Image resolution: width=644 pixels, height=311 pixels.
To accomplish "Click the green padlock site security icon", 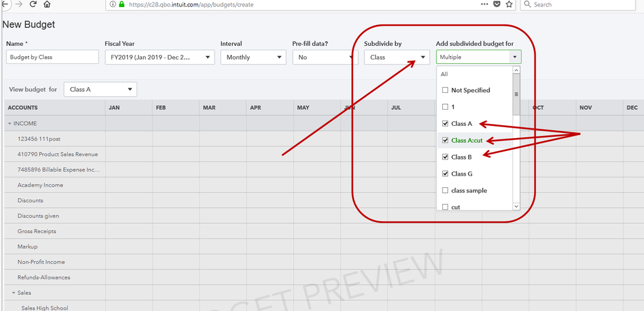I will 122,5.
